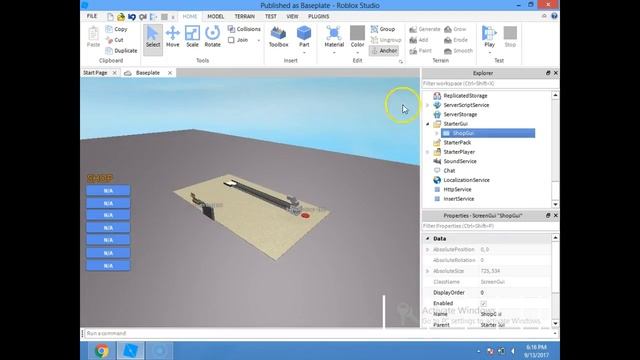Activate the Move tool

point(173,37)
